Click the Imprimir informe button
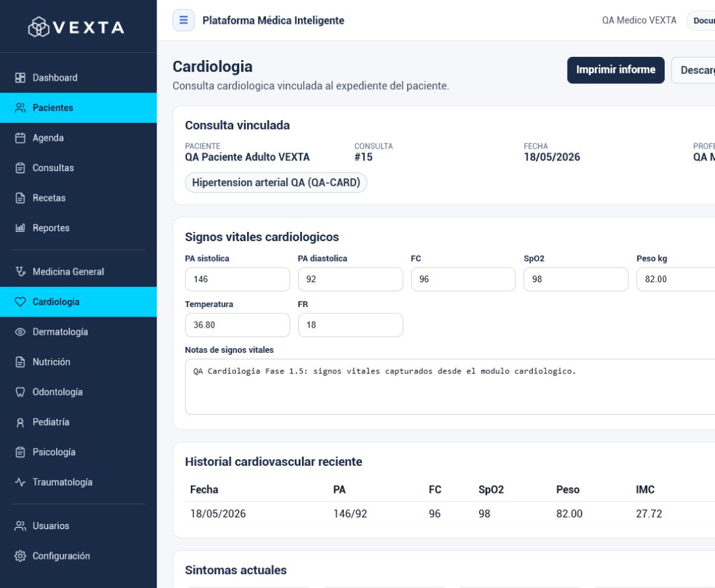The image size is (715, 588). point(616,70)
